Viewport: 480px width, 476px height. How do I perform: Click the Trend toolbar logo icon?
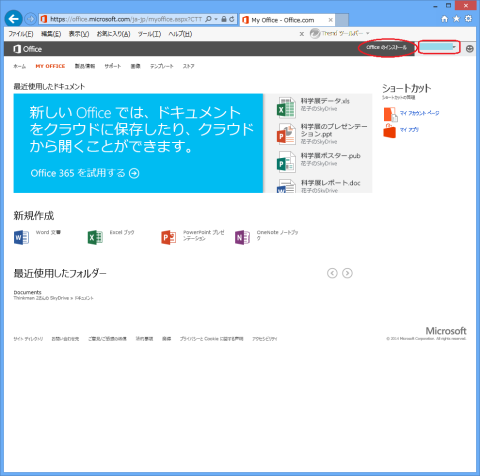[315, 33]
